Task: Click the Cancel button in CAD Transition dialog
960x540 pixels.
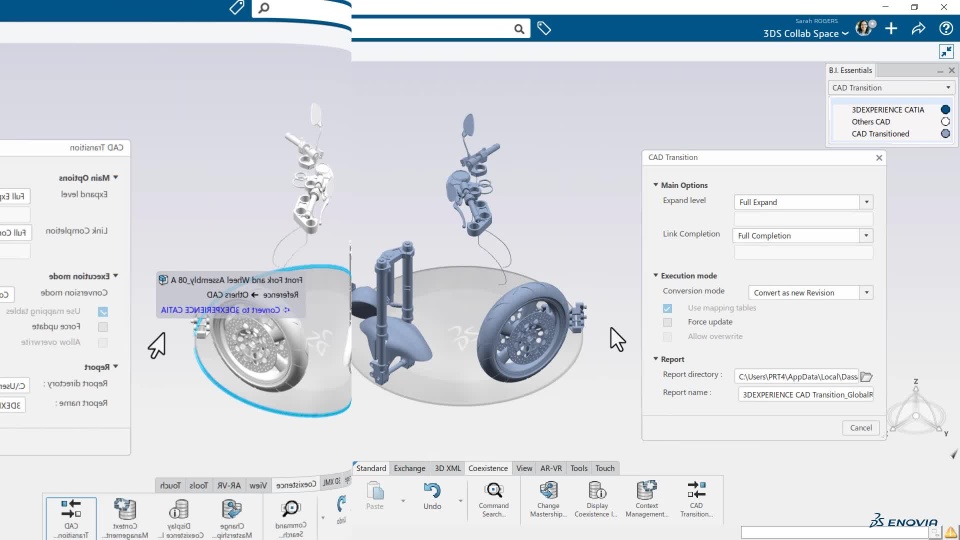Action: (x=861, y=428)
